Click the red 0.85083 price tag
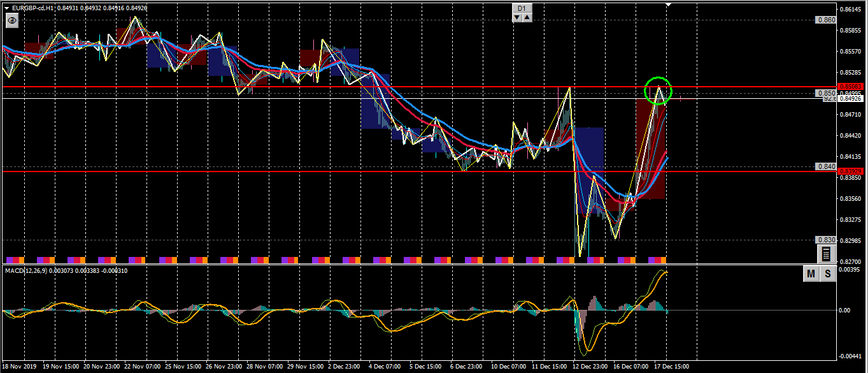 pyautogui.click(x=851, y=86)
